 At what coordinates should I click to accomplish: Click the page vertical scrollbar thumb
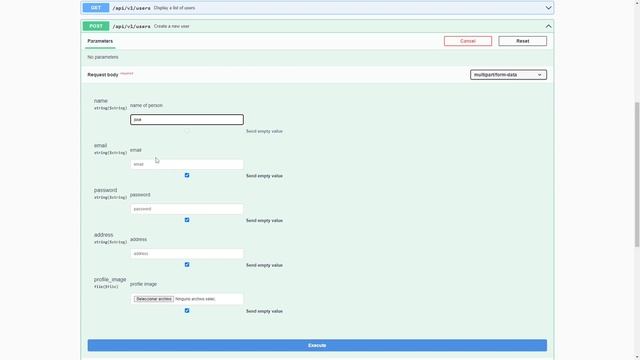[x=637, y=175]
